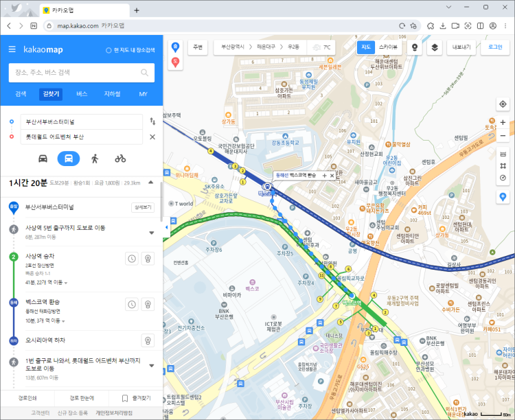
Task: Show 벡스코역 환승 location on map
Action: coord(148,305)
